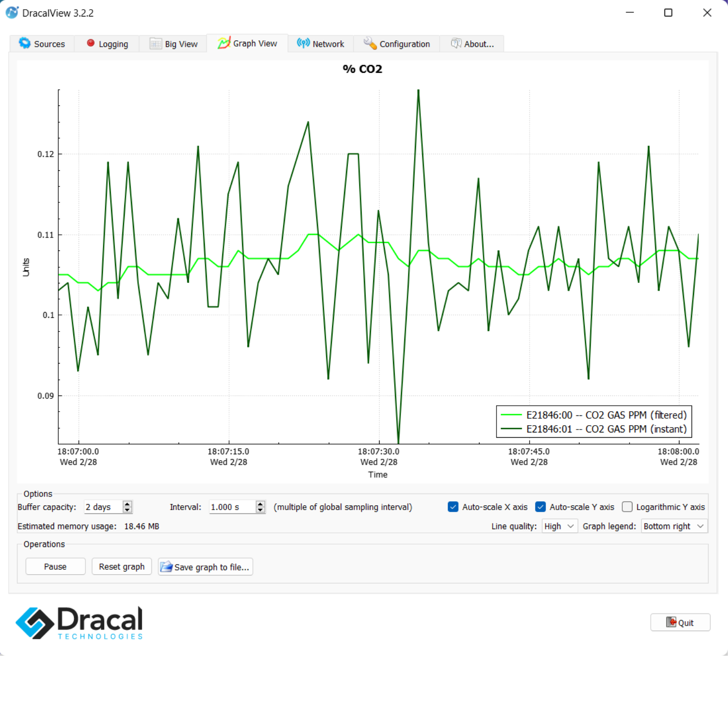Viewport: 728px width, 728px height.
Task: Open the Network tab
Action: click(x=320, y=44)
